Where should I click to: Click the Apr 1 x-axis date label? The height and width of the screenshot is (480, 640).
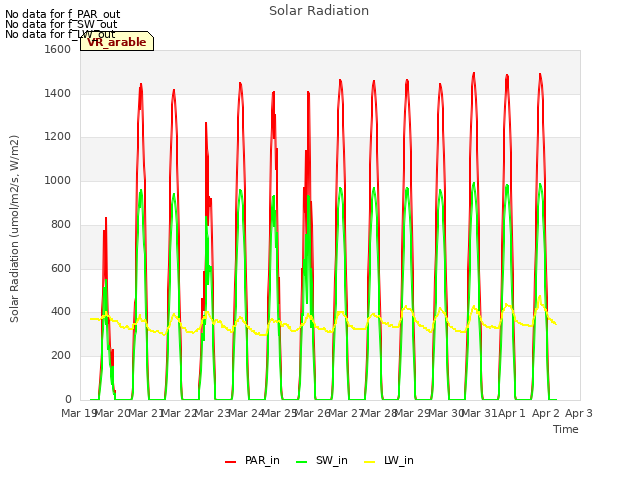(512, 413)
